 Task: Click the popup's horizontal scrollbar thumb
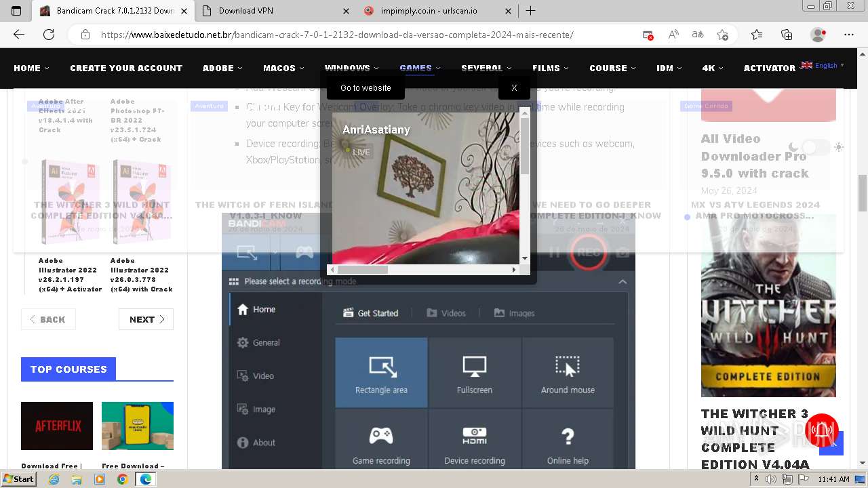(362, 270)
